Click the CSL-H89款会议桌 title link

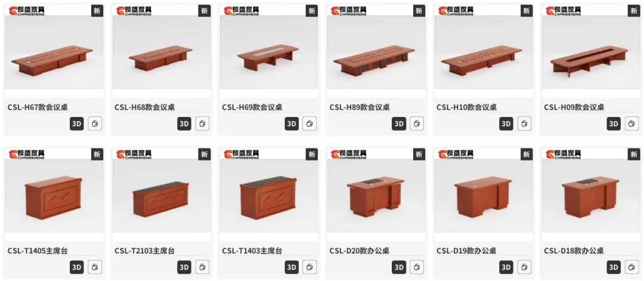(360, 107)
